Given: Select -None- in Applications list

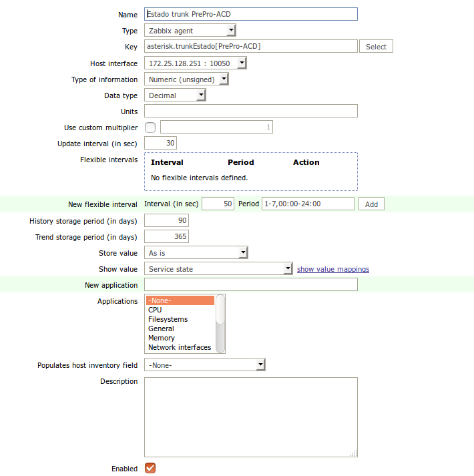Looking at the screenshot, I should coord(180,300).
